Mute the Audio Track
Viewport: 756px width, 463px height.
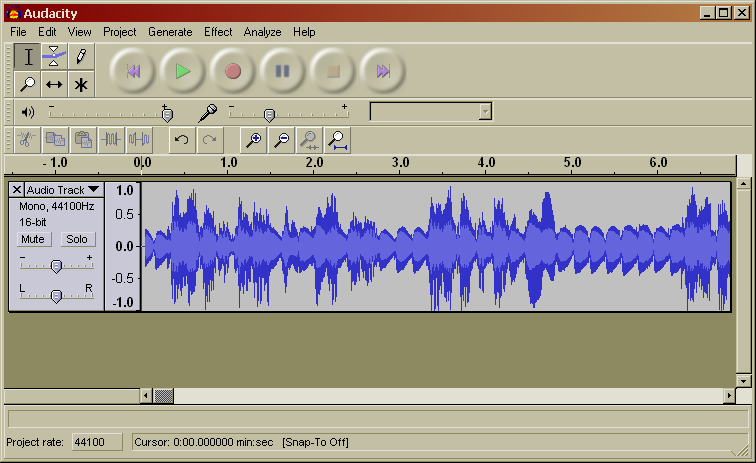tap(33, 239)
